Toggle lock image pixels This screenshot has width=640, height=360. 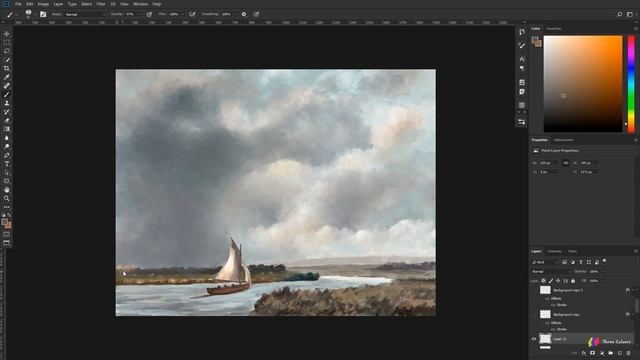pyautogui.click(x=551, y=281)
